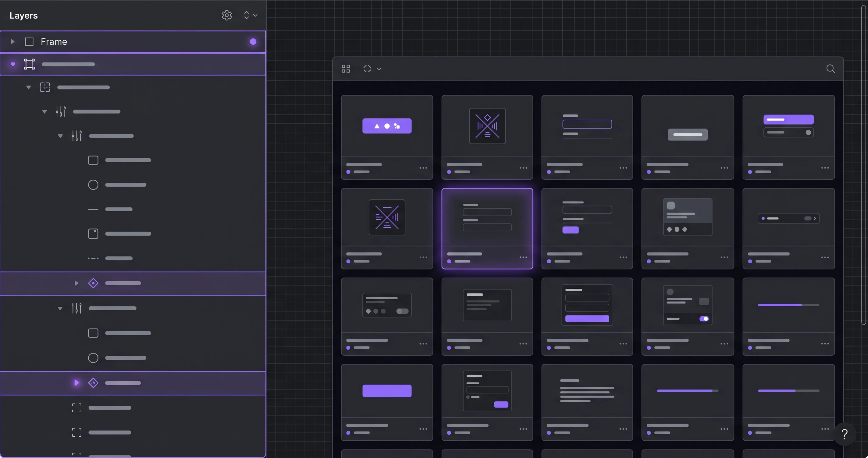Open more options on list row chevron card
This screenshot has width=868, height=458.
click(825, 257)
